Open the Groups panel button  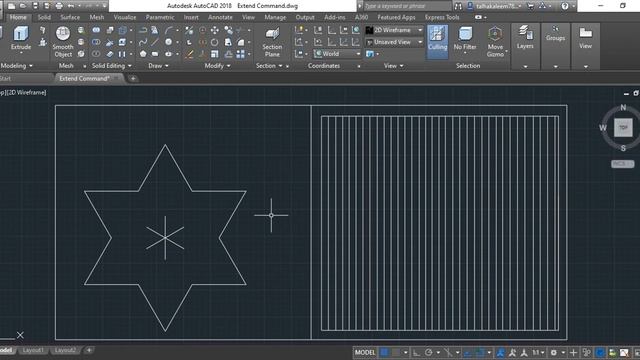pyautogui.click(x=555, y=33)
